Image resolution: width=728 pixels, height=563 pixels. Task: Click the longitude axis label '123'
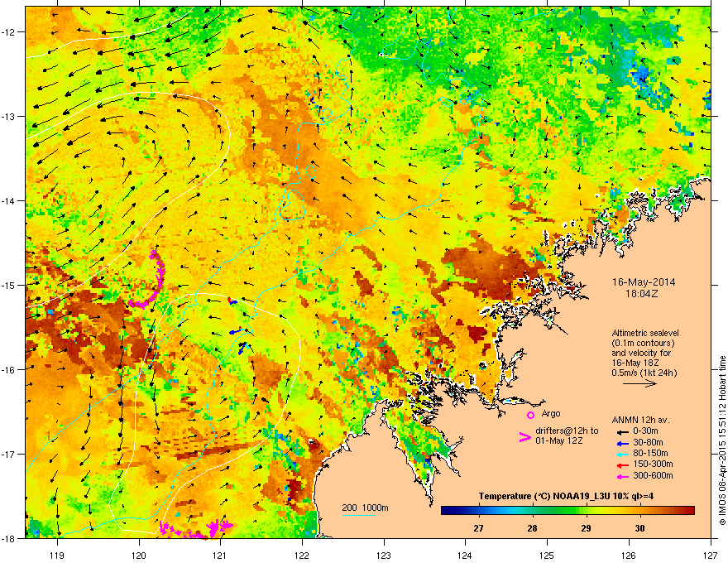[x=384, y=555]
